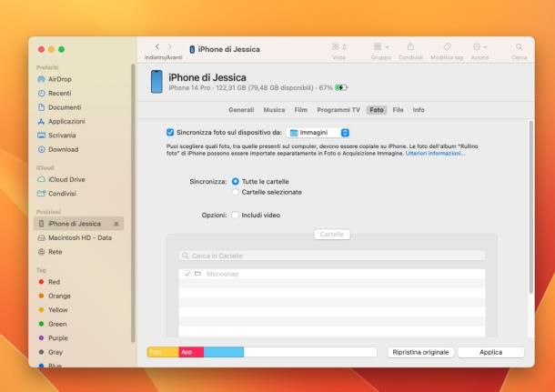Open the Vista view switcher
The width and height of the screenshot is (555, 392).
(x=338, y=46)
